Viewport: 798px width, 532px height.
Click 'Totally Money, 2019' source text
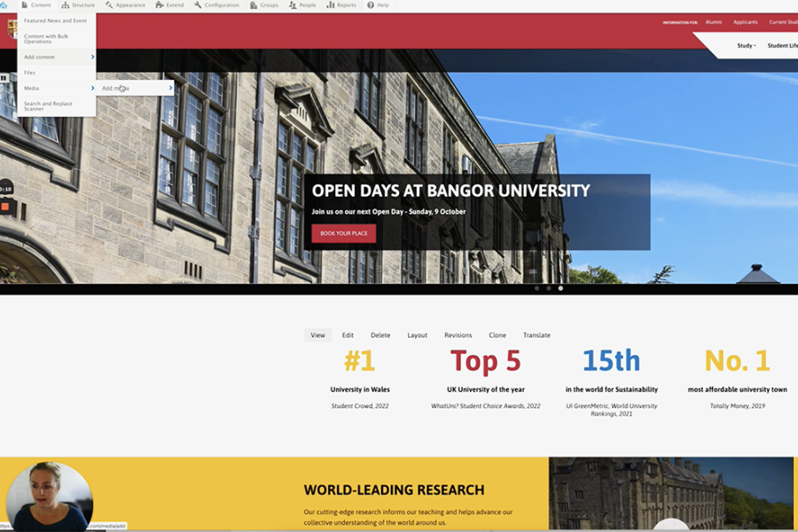click(737, 406)
